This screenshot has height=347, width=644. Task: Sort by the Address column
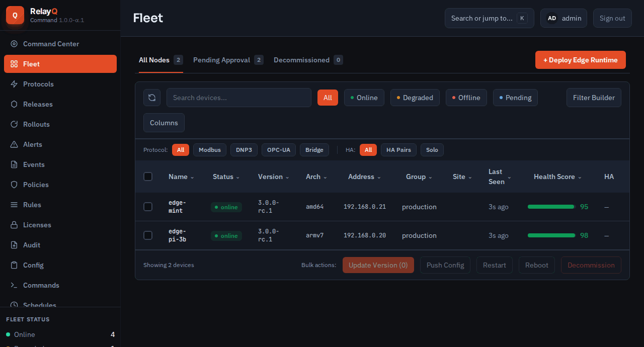(364, 177)
